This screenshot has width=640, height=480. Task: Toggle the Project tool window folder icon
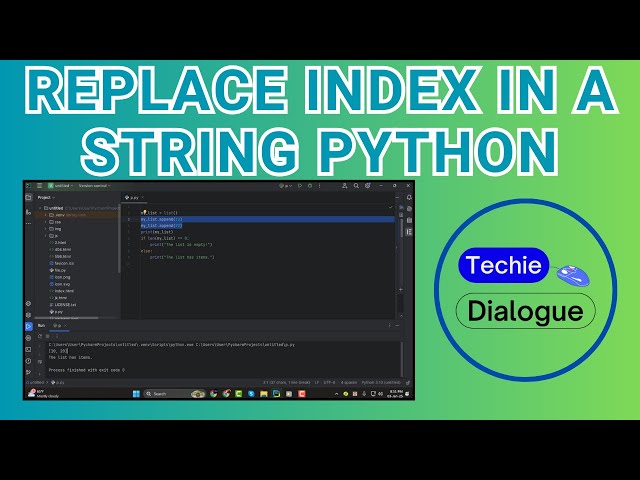coord(29,198)
